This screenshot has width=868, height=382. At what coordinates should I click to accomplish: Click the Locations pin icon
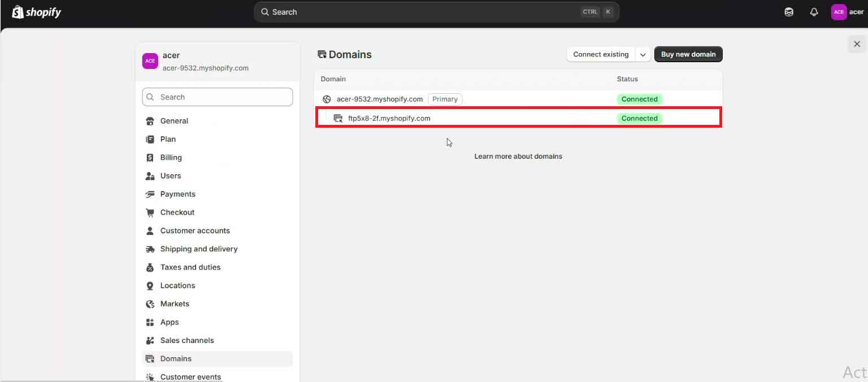pyautogui.click(x=150, y=285)
